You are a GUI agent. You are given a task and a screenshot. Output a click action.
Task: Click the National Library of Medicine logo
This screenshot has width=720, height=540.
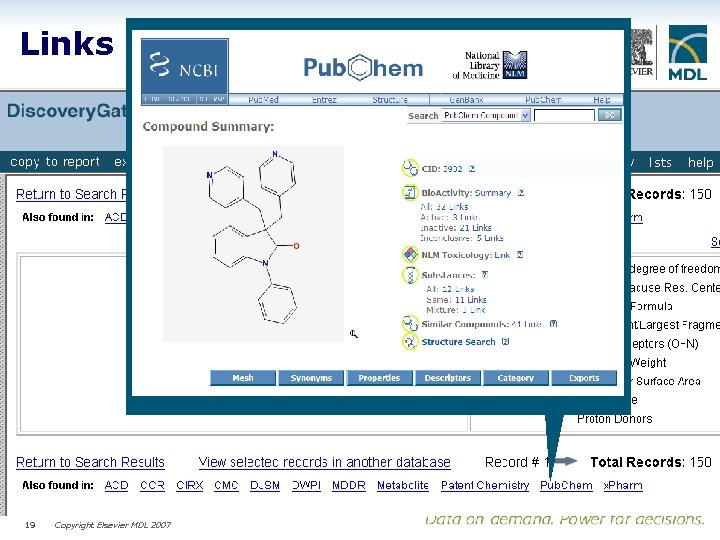coord(489,65)
